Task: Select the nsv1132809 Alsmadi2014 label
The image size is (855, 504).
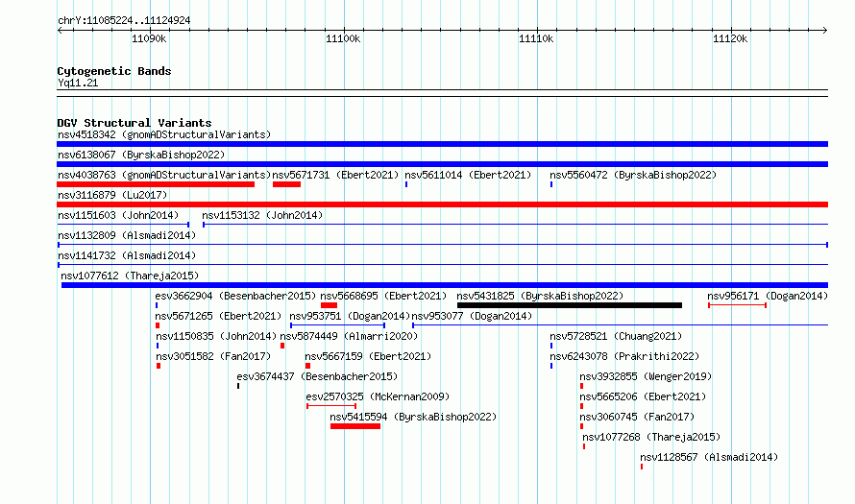Action: 127,235
